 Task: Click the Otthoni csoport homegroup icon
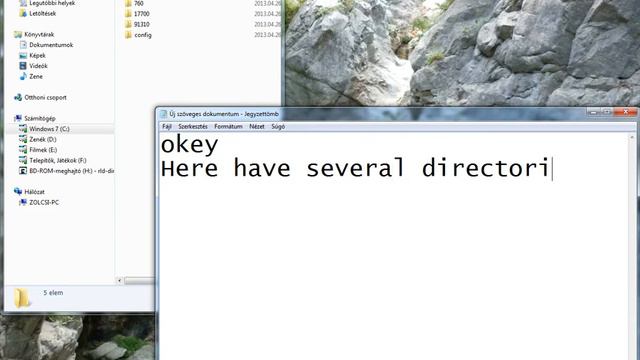click(x=18, y=98)
